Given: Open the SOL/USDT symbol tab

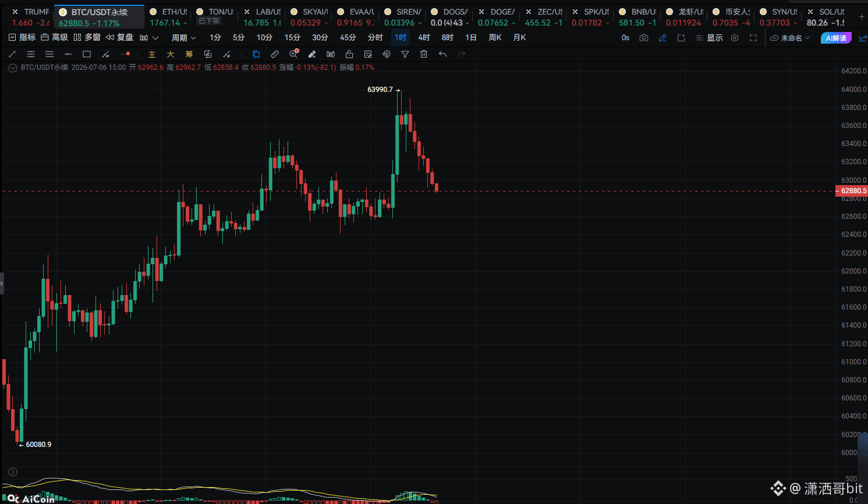Looking at the screenshot, I should tap(826, 17).
